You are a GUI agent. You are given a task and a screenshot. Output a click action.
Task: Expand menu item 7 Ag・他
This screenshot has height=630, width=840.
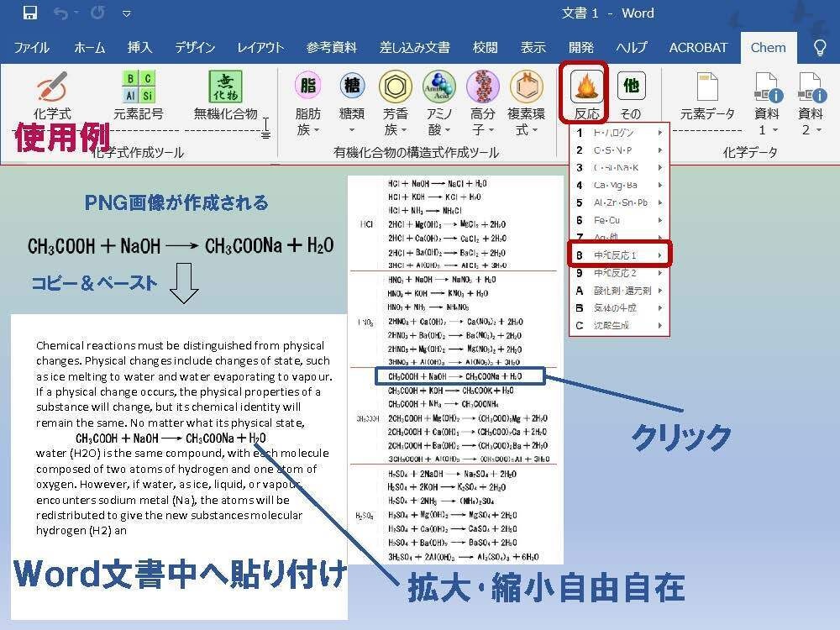coord(619,236)
